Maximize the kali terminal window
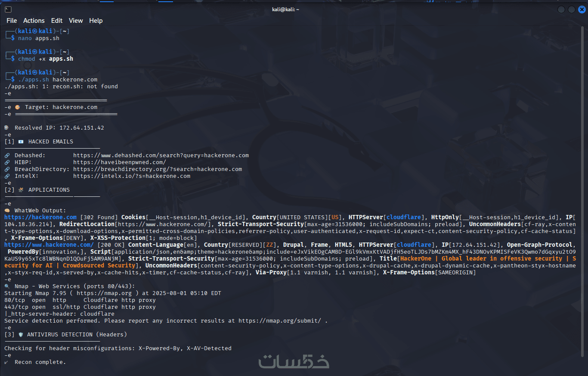The width and height of the screenshot is (588, 376). tap(572, 9)
